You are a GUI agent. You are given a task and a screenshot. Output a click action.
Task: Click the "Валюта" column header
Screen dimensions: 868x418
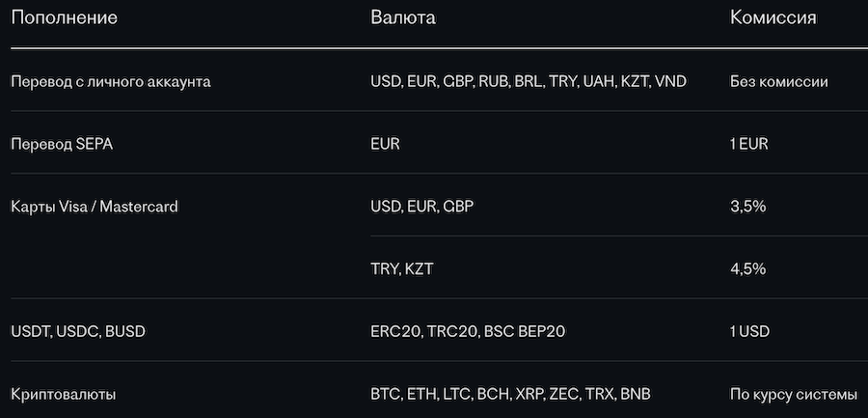[x=402, y=18]
